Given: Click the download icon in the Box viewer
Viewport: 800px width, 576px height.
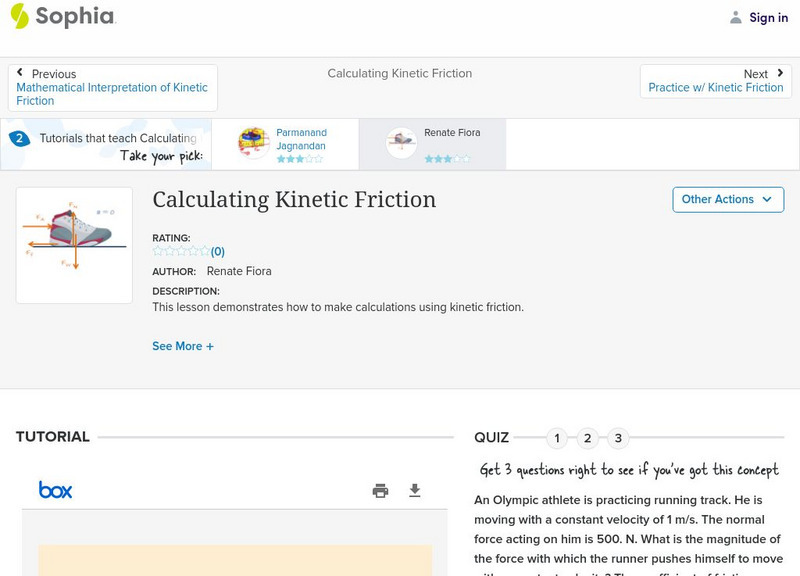Looking at the screenshot, I should click(x=413, y=491).
